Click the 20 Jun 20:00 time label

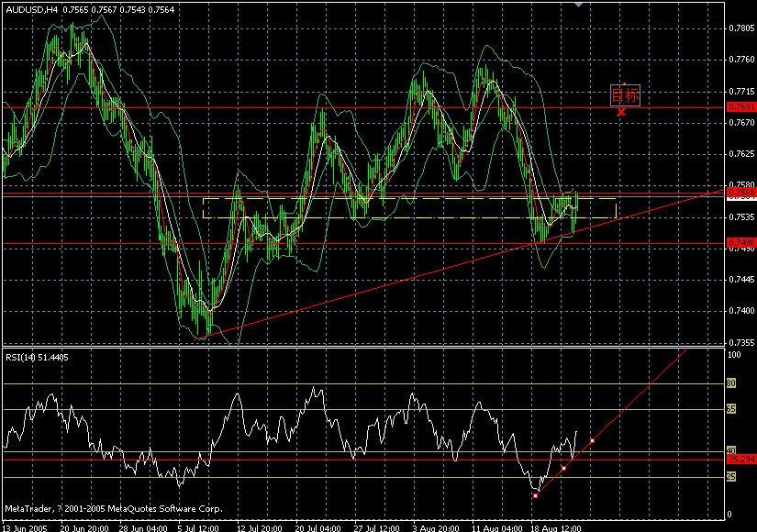click(84, 527)
